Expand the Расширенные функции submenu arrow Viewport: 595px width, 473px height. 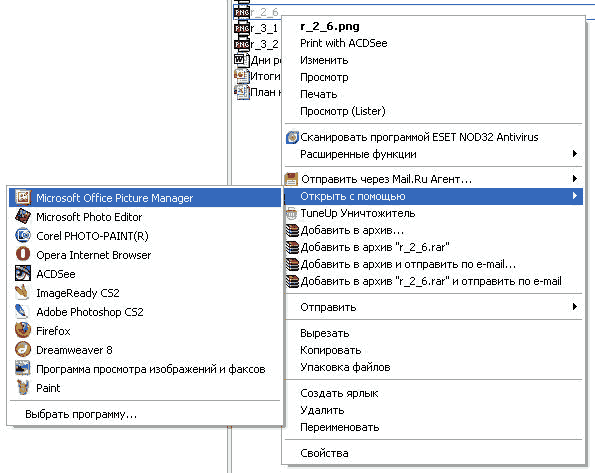tap(575, 154)
